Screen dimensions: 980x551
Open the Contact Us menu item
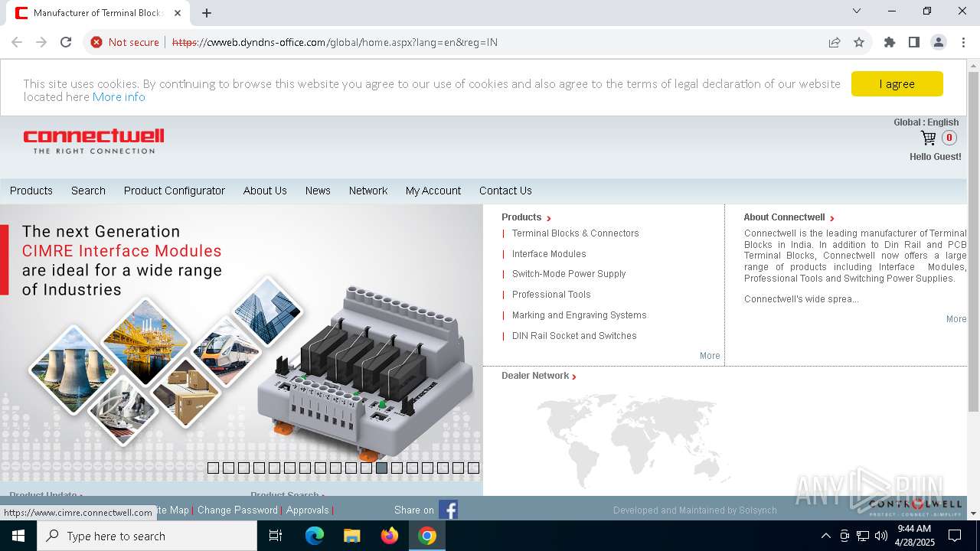505,191
